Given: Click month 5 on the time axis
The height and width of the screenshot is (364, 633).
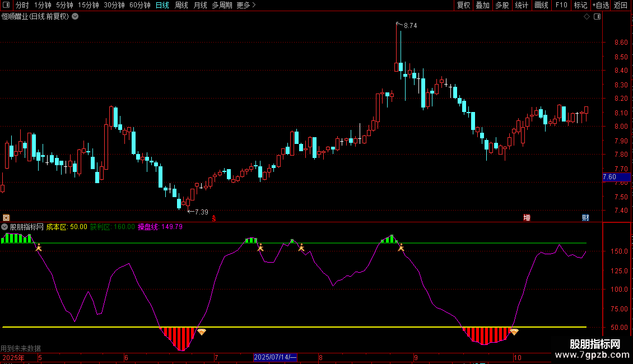Looking at the screenshot, I should (x=40, y=357).
